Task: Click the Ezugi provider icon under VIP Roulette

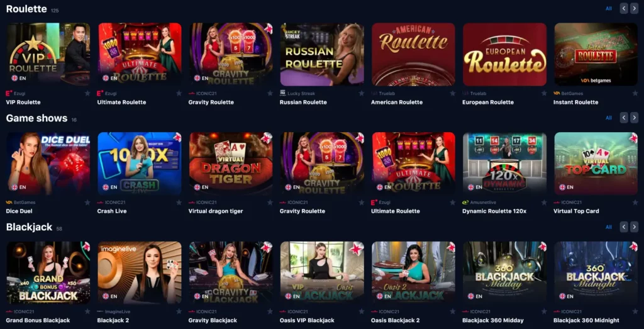Action: pyautogui.click(x=9, y=94)
